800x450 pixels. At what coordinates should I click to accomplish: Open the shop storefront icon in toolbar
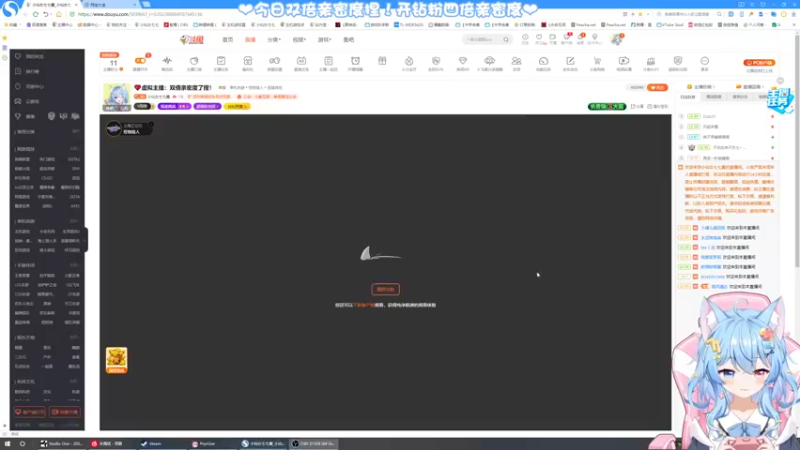(247, 62)
